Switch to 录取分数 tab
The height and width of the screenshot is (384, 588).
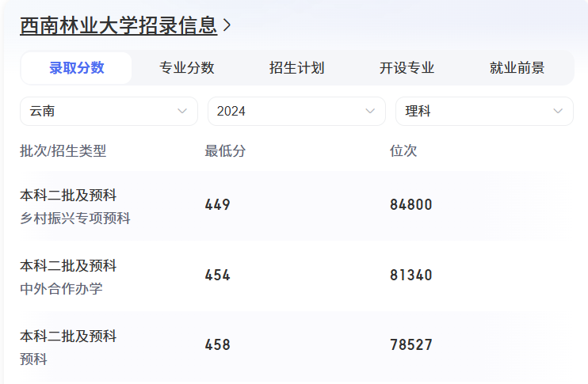[77, 68]
